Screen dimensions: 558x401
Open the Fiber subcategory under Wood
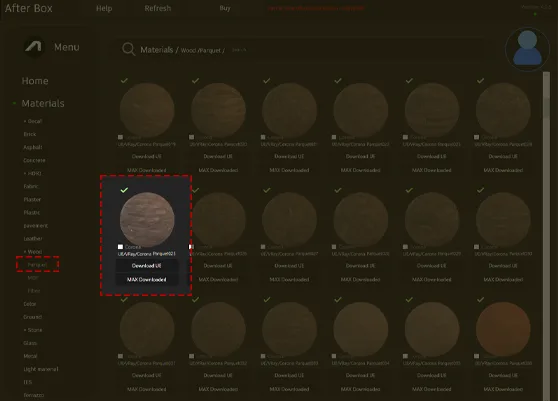(34, 291)
